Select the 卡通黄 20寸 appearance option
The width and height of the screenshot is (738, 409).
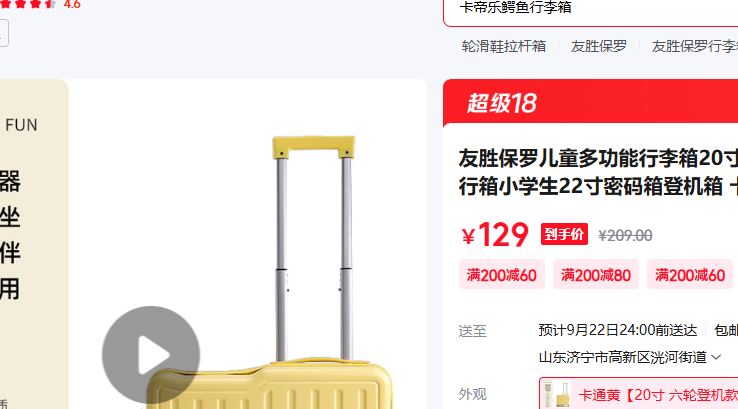639,394
